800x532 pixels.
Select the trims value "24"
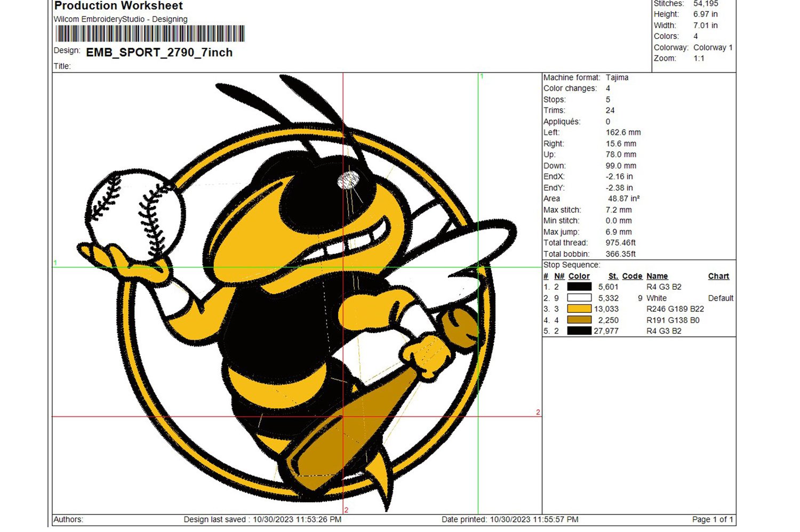coord(610,110)
